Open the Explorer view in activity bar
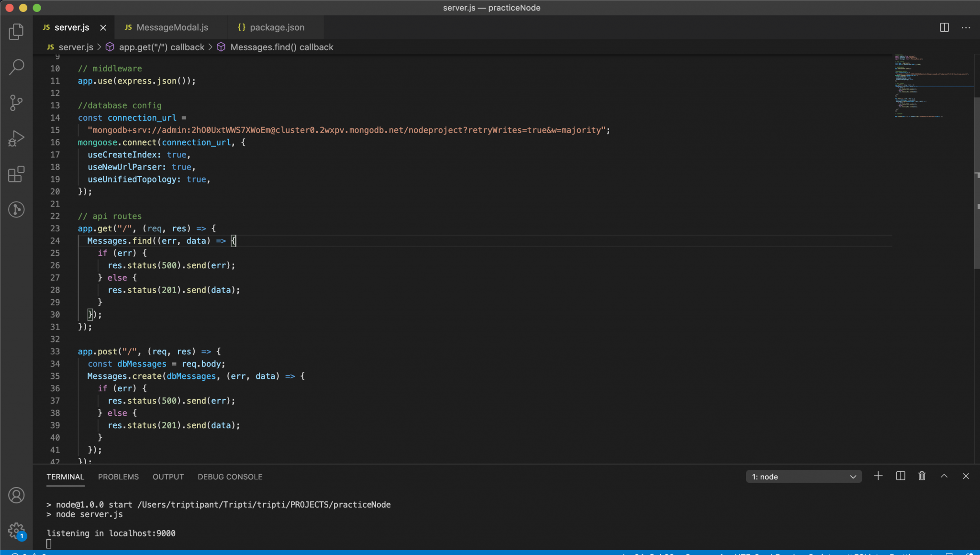 [16, 32]
